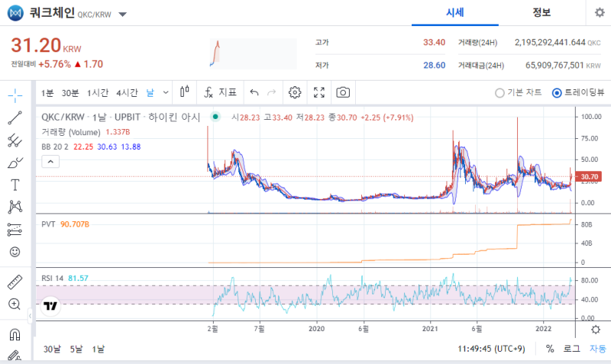Image resolution: width=611 pixels, height=364 pixels.
Task: Redo the chart action
Action: (272, 92)
